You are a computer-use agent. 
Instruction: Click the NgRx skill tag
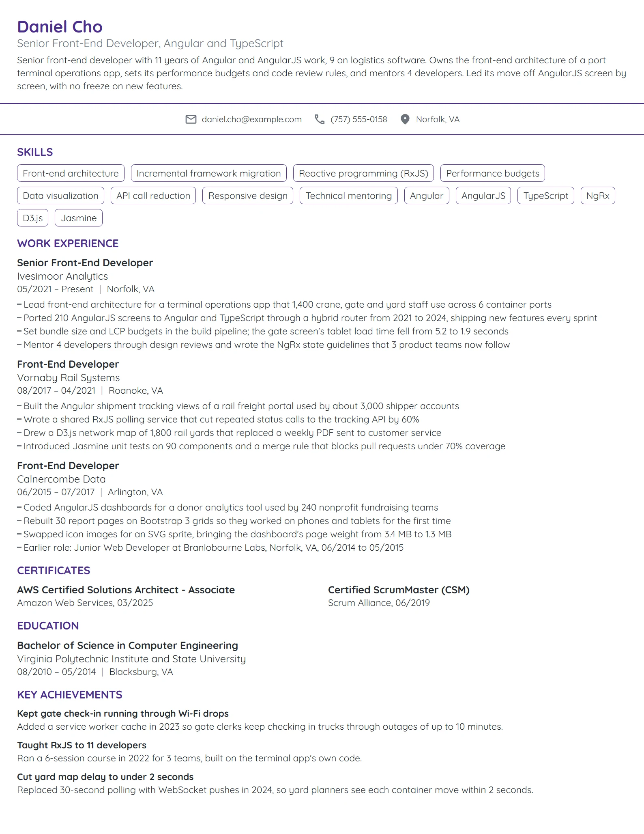coord(598,196)
